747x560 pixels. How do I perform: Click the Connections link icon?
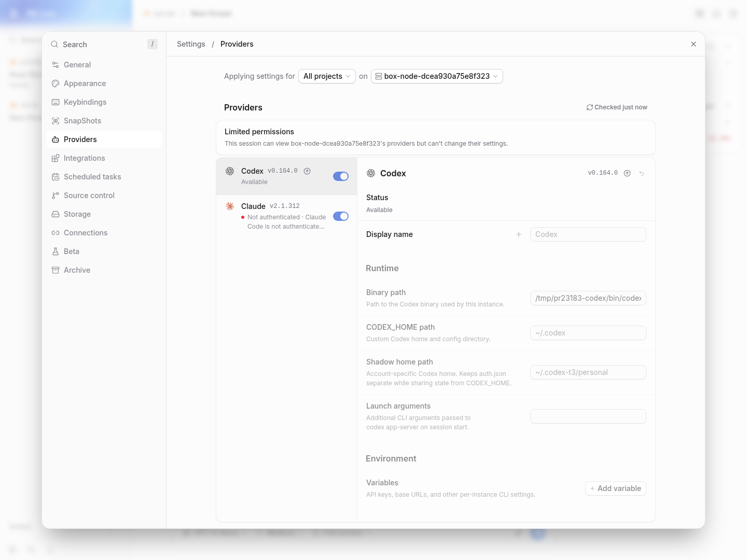(56, 233)
